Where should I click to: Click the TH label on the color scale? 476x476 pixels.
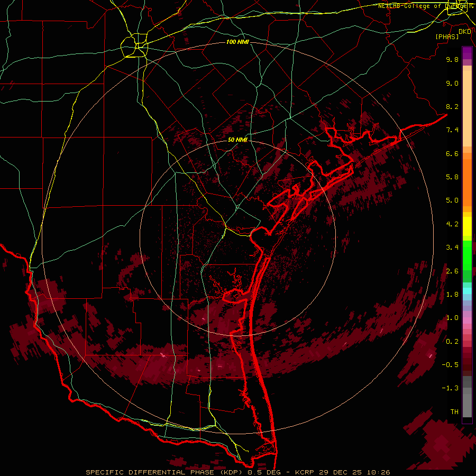(454, 412)
